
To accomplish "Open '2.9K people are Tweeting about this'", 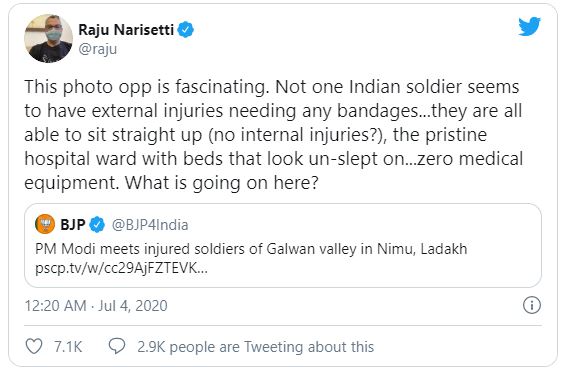I will tap(255, 347).
